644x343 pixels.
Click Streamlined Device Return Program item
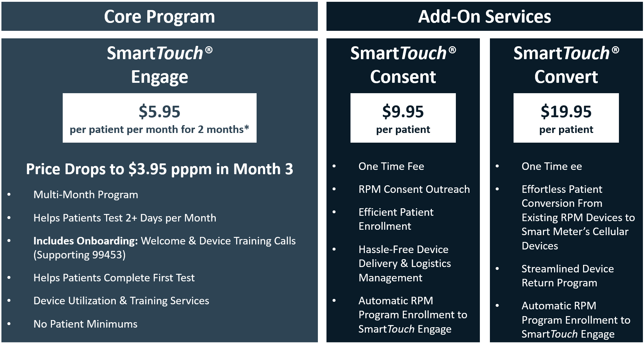(567, 276)
